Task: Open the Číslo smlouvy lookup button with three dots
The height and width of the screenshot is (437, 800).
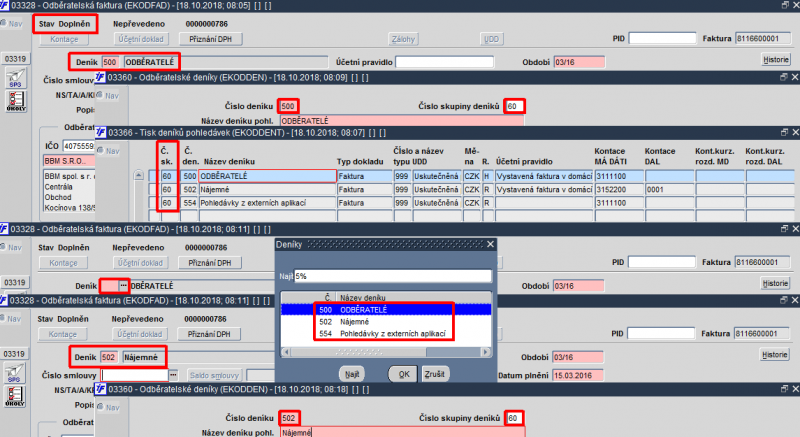Action: point(173,375)
